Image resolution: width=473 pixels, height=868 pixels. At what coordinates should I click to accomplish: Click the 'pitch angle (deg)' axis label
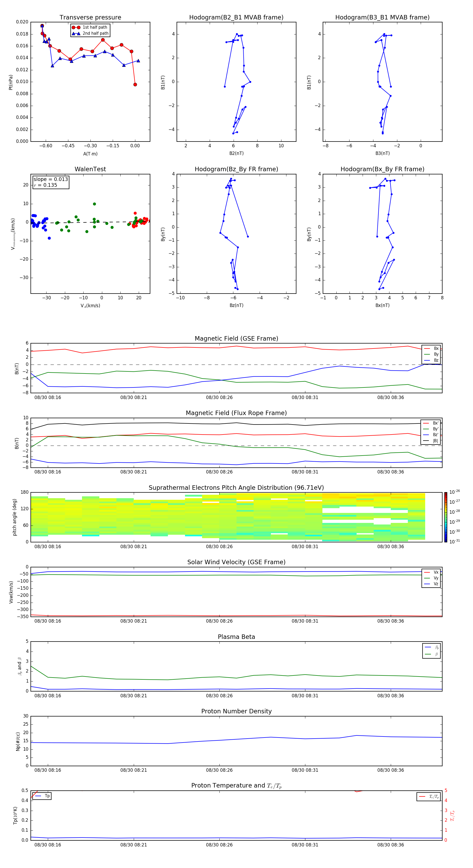click(x=14, y=517)
